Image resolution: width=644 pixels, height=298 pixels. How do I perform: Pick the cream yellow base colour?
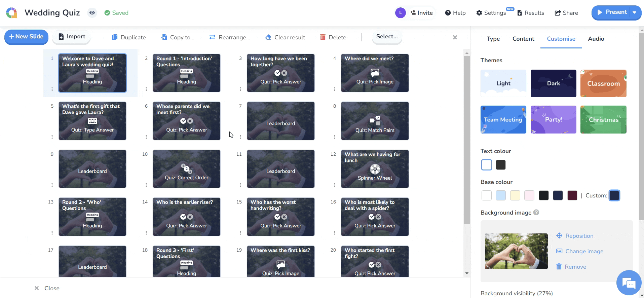[515, 195]
